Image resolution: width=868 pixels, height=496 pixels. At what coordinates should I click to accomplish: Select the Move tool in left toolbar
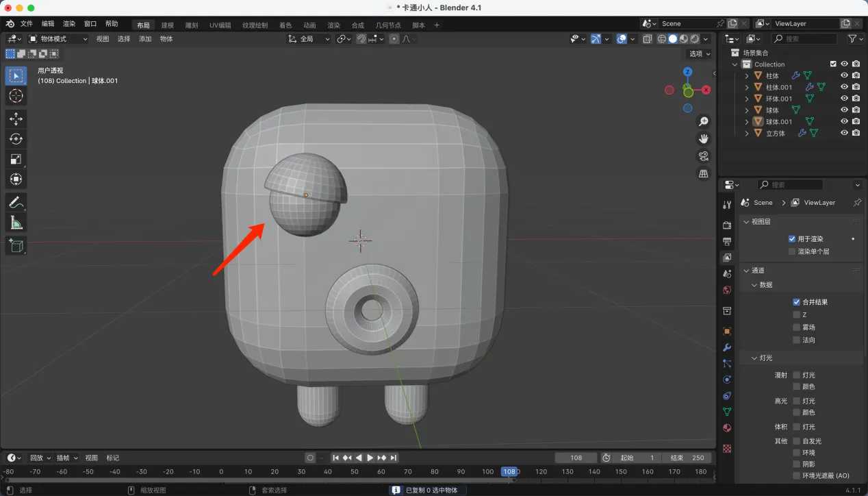click(x=16, y=119)
